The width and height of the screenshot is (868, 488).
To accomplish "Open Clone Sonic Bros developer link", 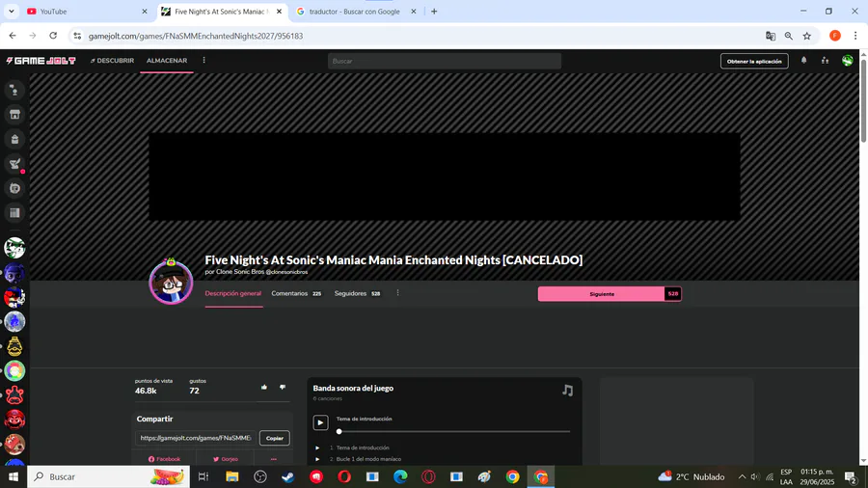I will click(x=240, y=272).
